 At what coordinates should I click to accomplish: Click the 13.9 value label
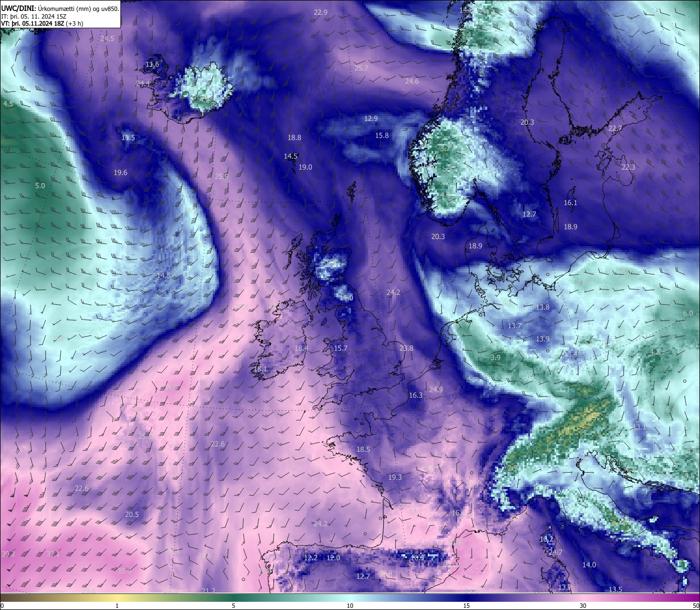[x=542, y=339]
